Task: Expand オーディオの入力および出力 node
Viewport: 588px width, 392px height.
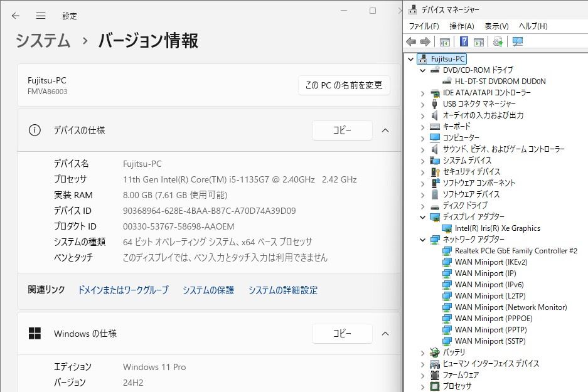Action: point(422,116)
